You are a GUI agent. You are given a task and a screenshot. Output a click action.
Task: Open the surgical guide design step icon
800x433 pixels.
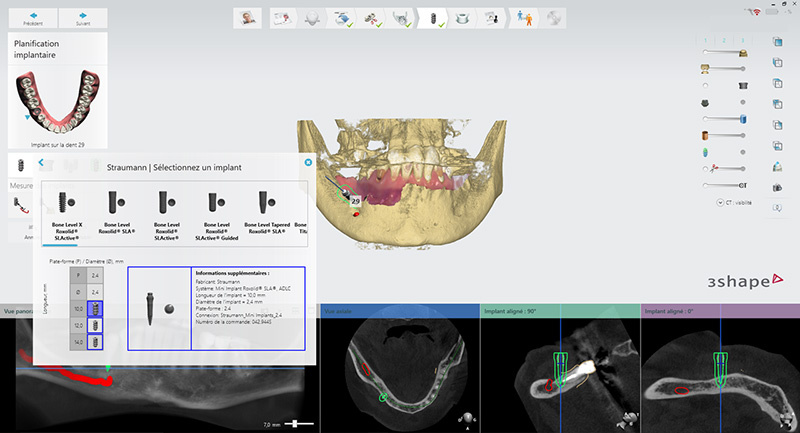point(462,18)
